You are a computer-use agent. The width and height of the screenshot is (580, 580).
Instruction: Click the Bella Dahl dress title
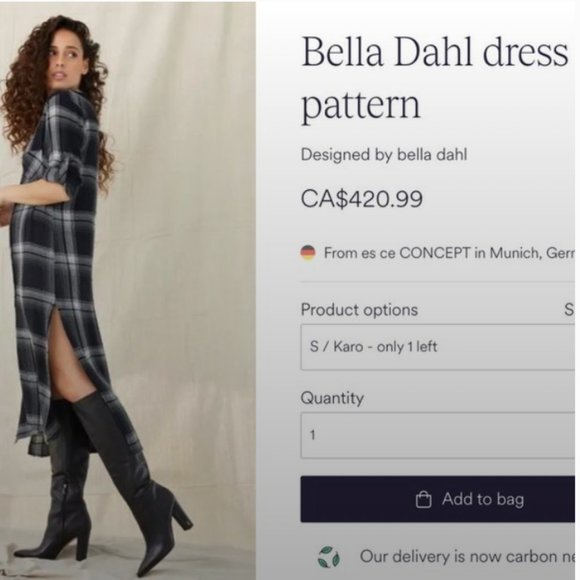tap(435, 77)
